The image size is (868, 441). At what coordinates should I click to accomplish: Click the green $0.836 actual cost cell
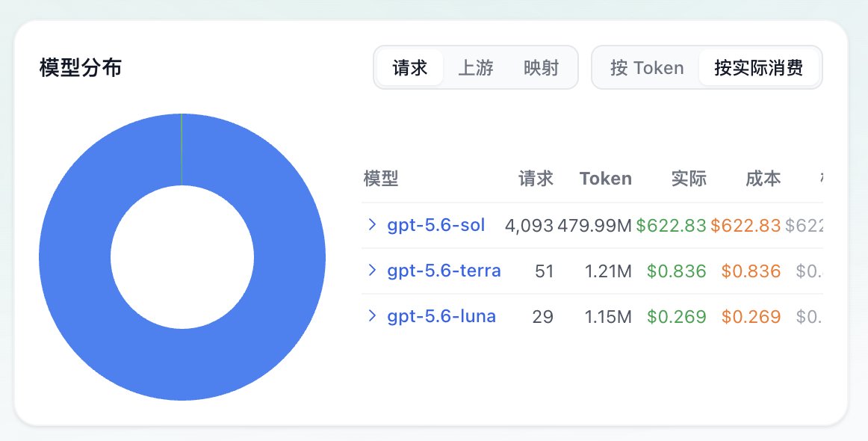[x=677, y=271]
